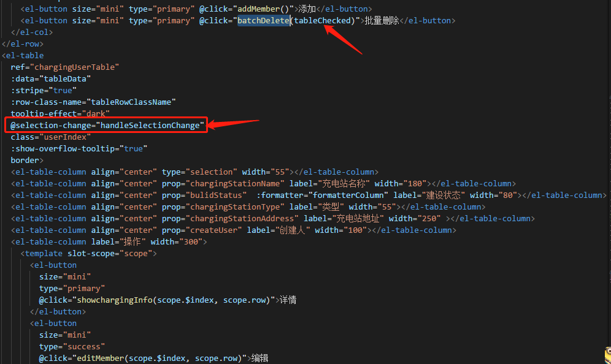
Task: Click the width="100" attribute
Action: [340, 230]
